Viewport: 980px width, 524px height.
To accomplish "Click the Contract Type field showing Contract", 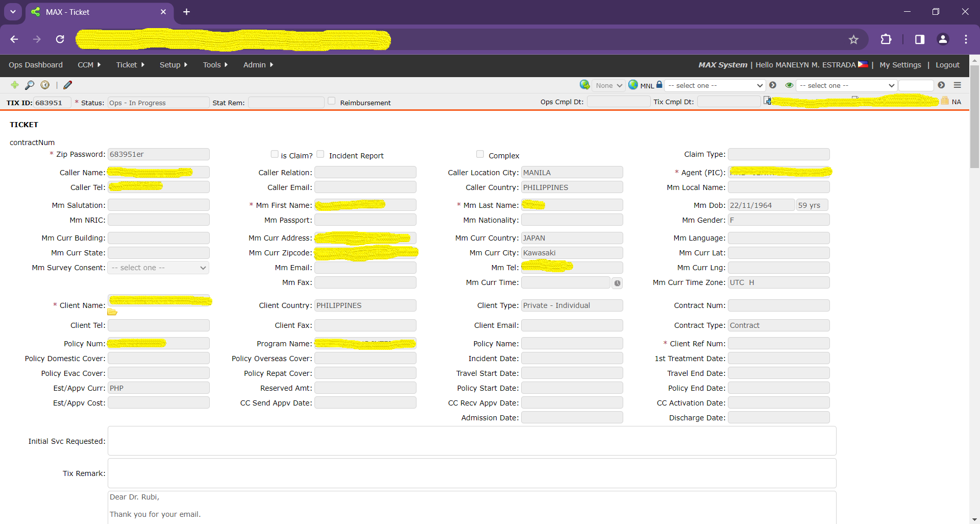I will pyautogui.click(x=778, y=325).
